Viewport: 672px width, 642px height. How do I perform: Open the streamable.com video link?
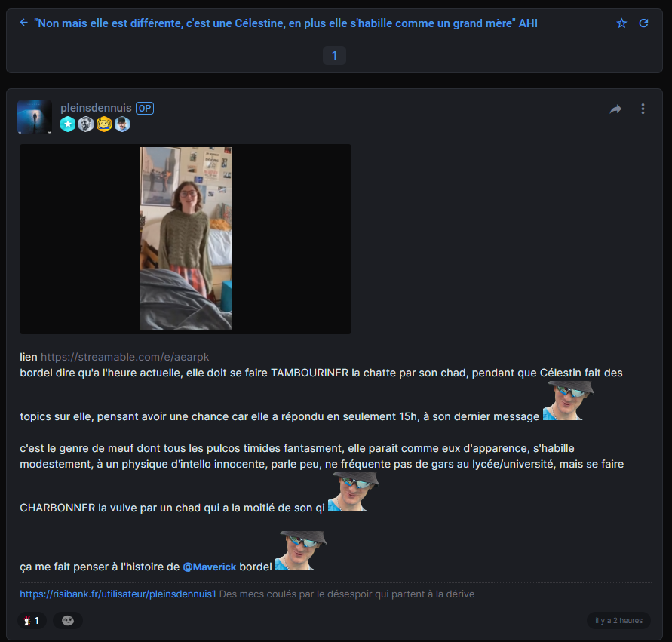124,357
